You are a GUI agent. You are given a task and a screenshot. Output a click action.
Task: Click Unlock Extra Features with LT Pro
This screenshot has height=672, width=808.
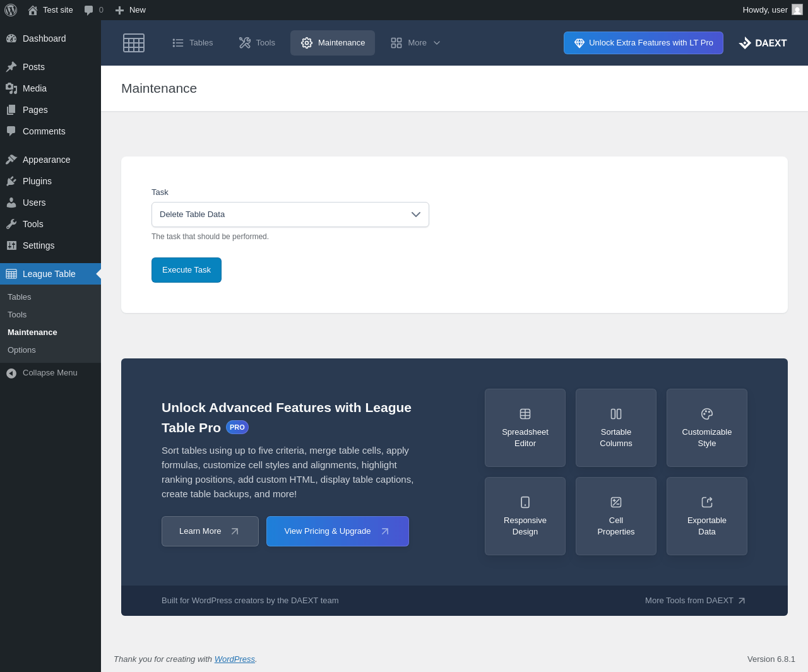point(643,43)
